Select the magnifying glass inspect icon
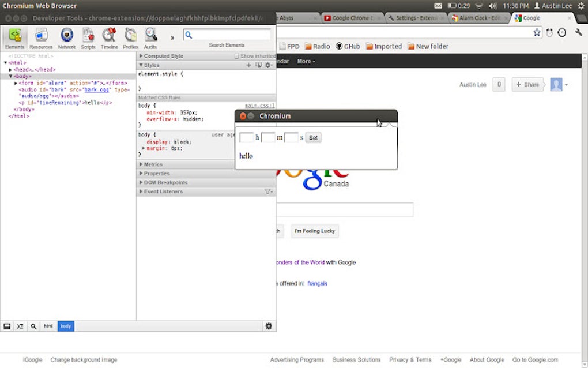Image resolution: width=588 pixels, height=368 pixels. pyautogui.click(x=34, y=326)
